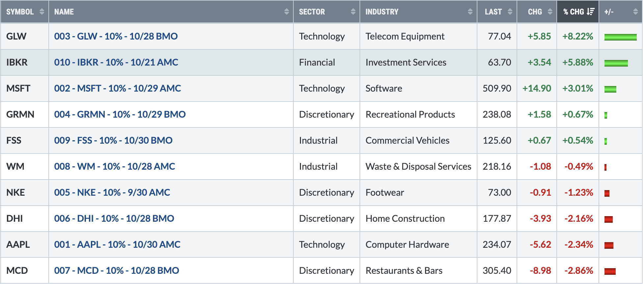Select the GRMN symbol cell
Viewport: 644px width, 284px height.
pyautogui.click(x=25, y=114)
